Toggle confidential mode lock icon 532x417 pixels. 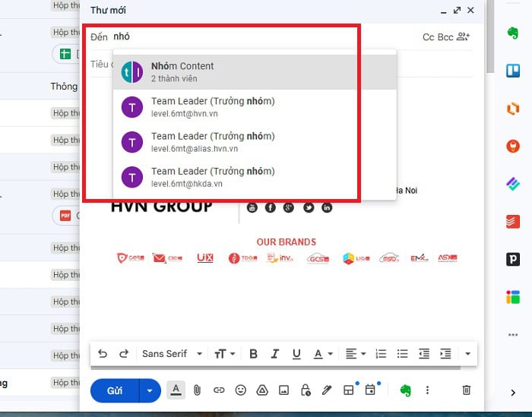pyautogui.click(x=305, y=390)
